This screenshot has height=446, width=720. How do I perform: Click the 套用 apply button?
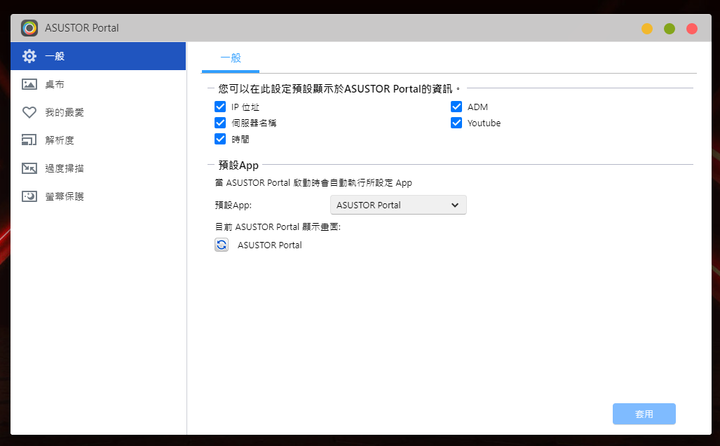644,414
